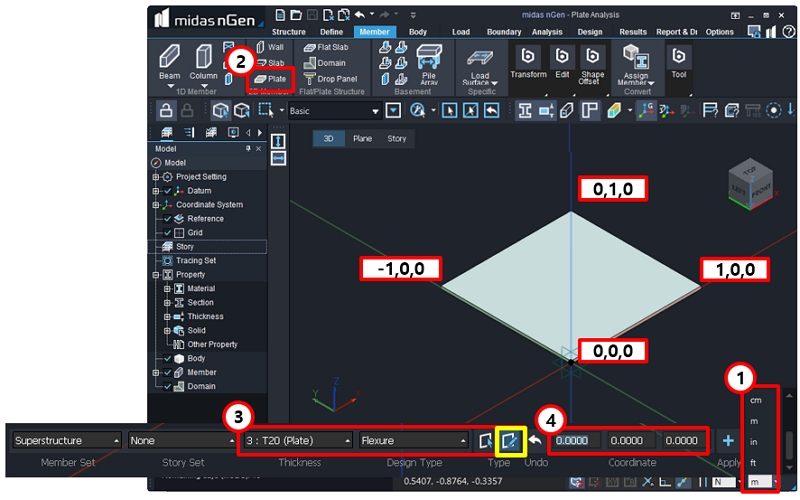Close the Model panel with X
The image size is (800, 500).
tap(258, 148)
